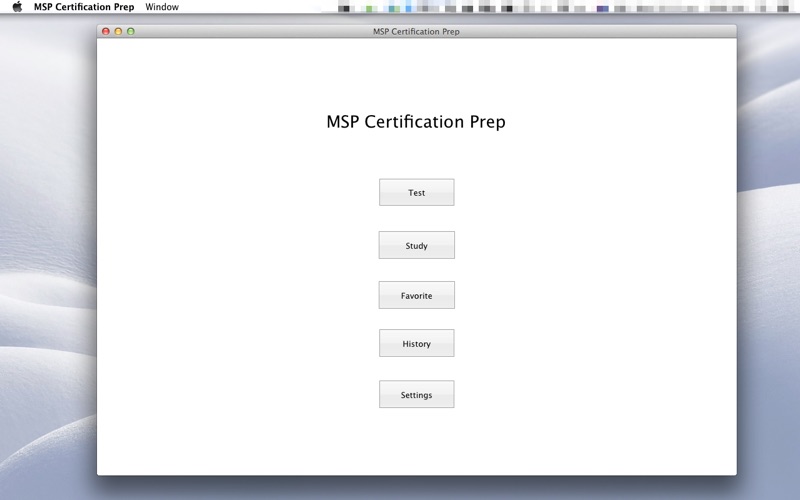Viewport: 800px width, 500px height.
Task: Open the Study mode button
Action: click(x=416, y=245)
